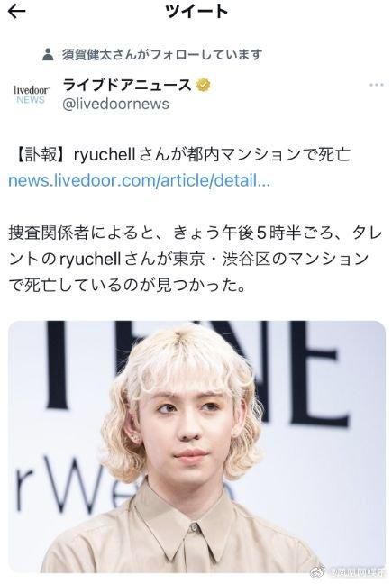Select the headline ending with 死亡
Image resolution: width=392 pixels, height=584 pixels.
[180, 155]
